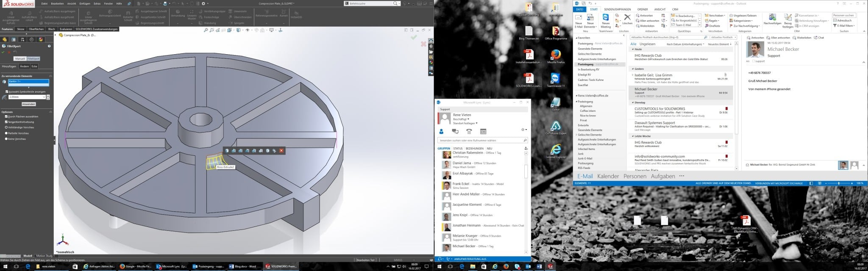Open Lync Standort festlegen dropdown
The height and width of the screenshot is (271, 868).
pos(465,123)
